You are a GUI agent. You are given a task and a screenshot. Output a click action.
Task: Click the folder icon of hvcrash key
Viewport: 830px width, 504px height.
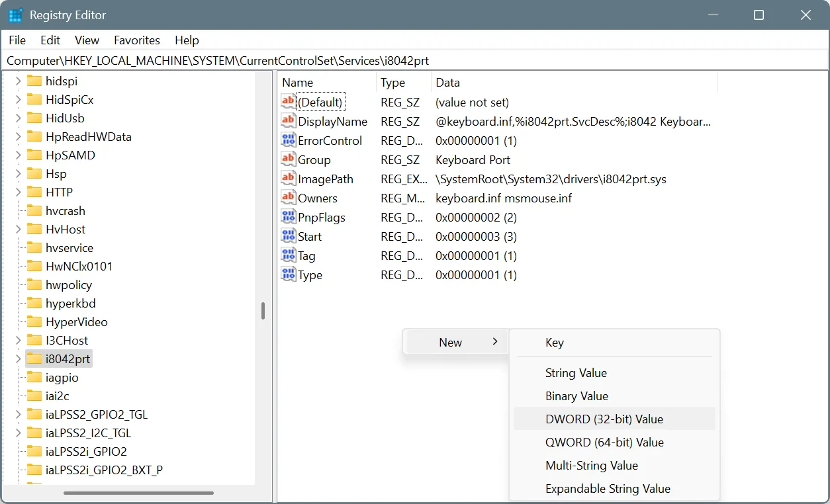34,210
